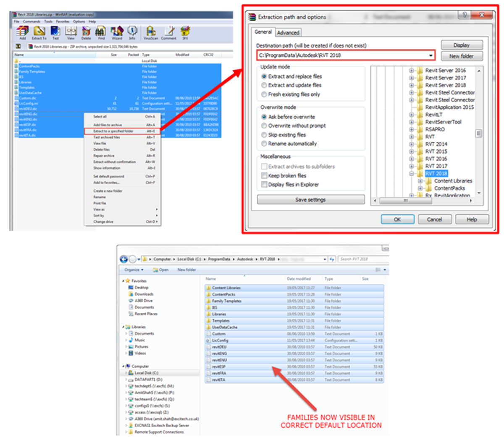Click the up-one-level icon beside WinRAR path

(18, 46)
